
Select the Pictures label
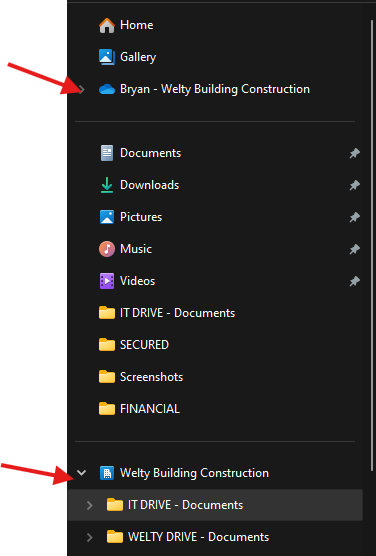141,217
